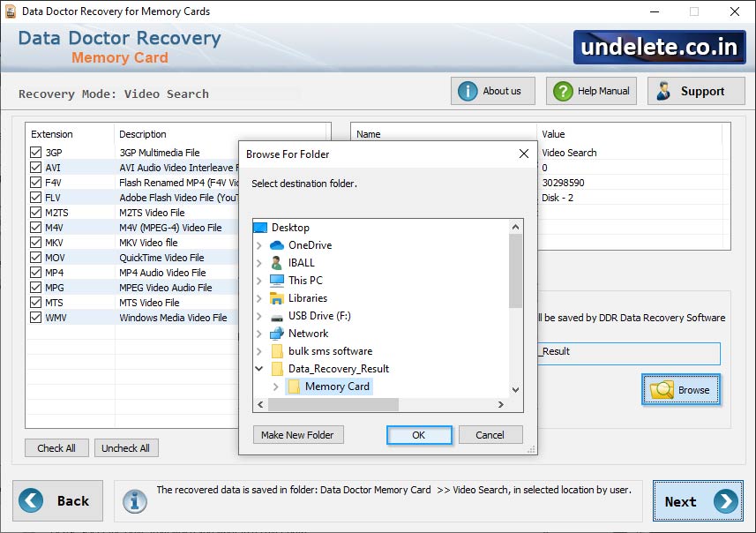Click the info icon beside the recovery message
This screenshot has width=756, height=533.
[x=135, y=501]
